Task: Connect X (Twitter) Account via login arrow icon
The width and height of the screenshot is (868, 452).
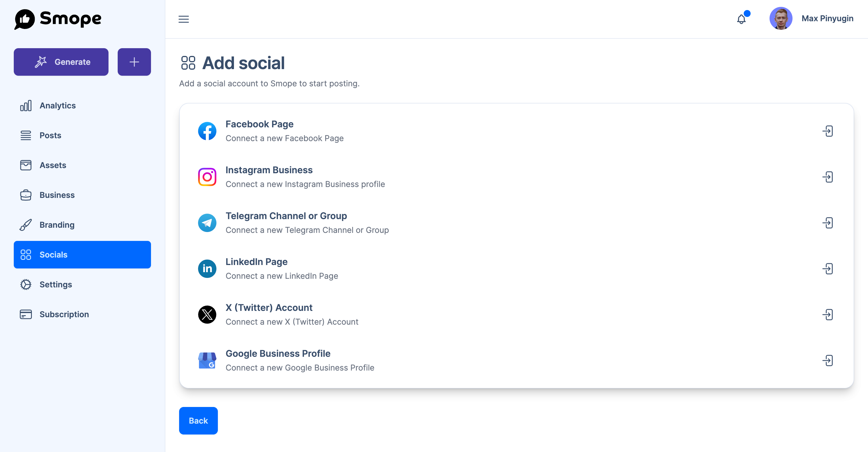Action: point(828,315)
